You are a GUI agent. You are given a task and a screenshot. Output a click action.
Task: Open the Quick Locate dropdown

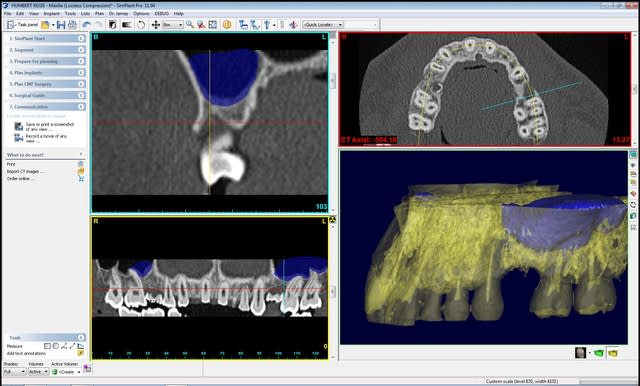(323, 25)
